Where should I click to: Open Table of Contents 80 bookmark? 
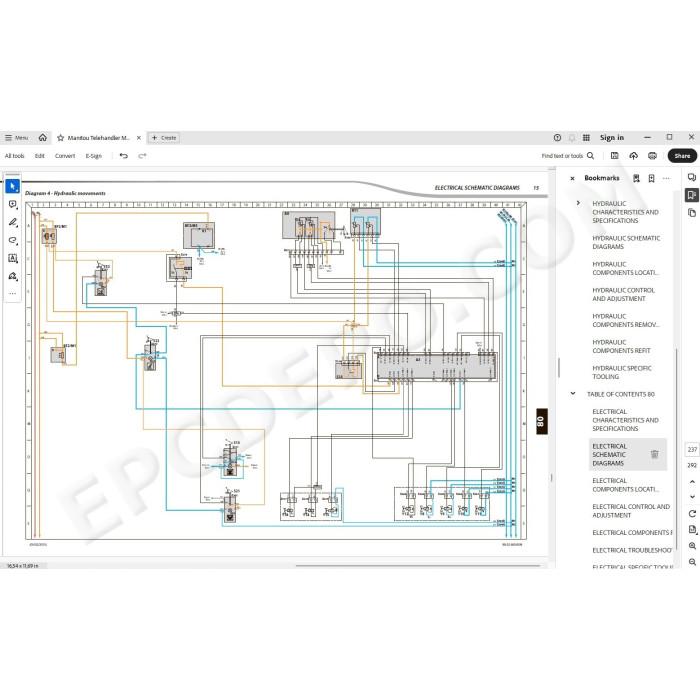621,394
